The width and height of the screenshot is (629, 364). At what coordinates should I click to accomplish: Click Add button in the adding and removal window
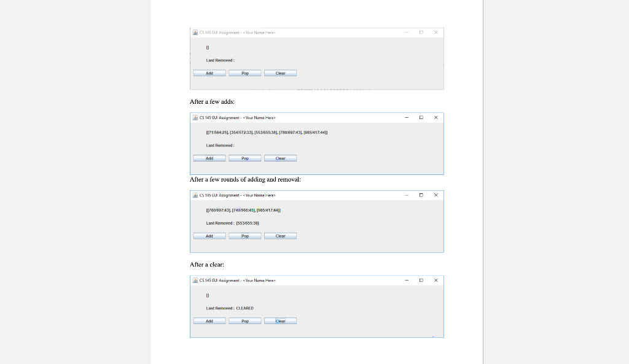coord(209,236)
